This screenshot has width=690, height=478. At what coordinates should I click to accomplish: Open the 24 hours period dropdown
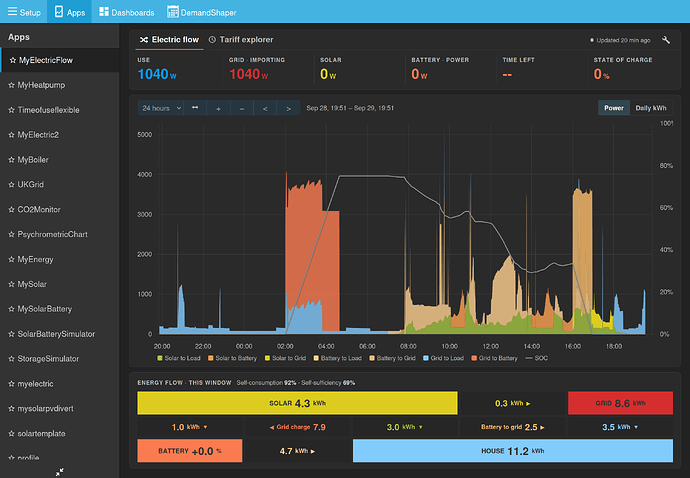click(161, 108)
